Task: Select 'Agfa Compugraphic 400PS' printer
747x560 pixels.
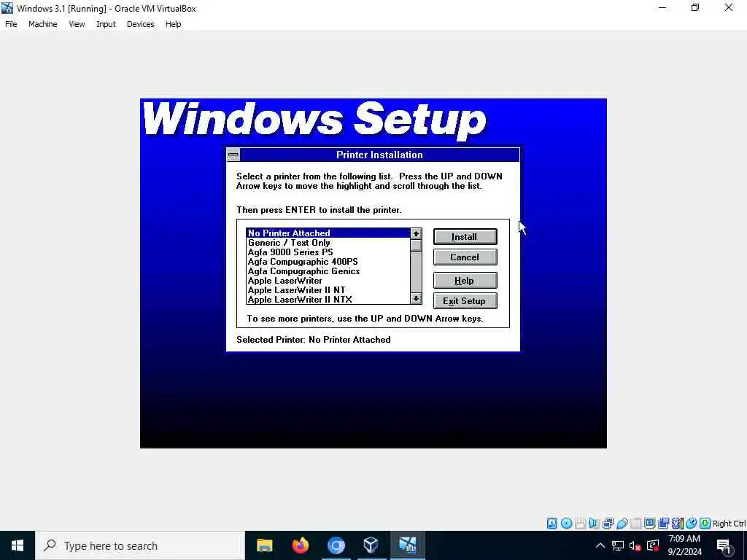Action: point(328,262)
